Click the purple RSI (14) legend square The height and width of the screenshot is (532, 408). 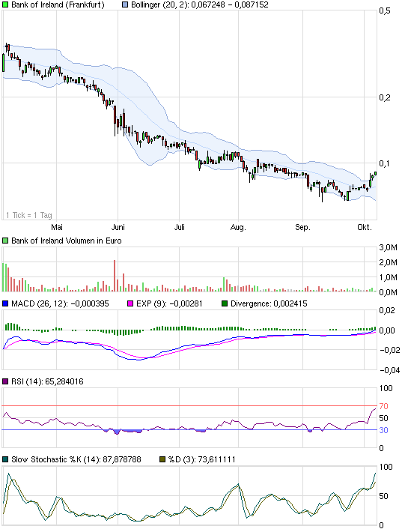pos(5,381)
